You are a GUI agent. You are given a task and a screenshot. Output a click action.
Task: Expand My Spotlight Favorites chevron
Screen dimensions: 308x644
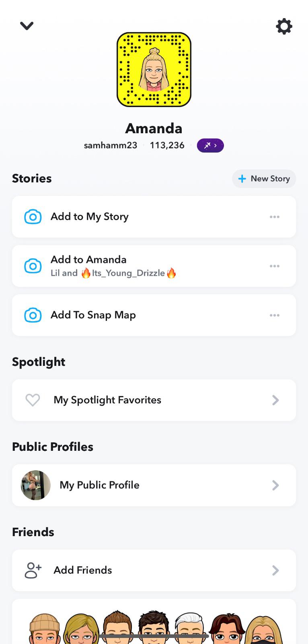(x=275, y=400)
